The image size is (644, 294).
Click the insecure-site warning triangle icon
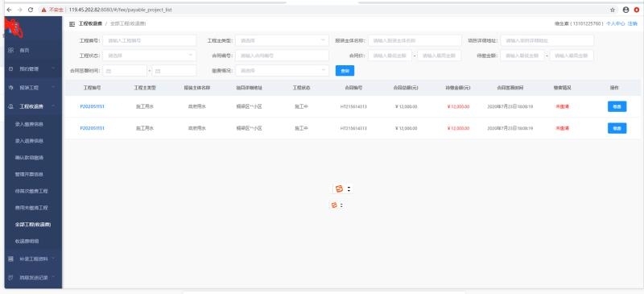[44, 10]
